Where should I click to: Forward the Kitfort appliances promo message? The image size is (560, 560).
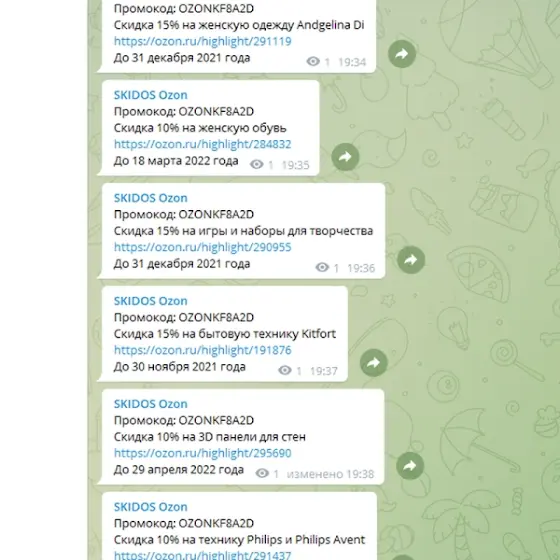pyautogui.click(x=374, y=362)
